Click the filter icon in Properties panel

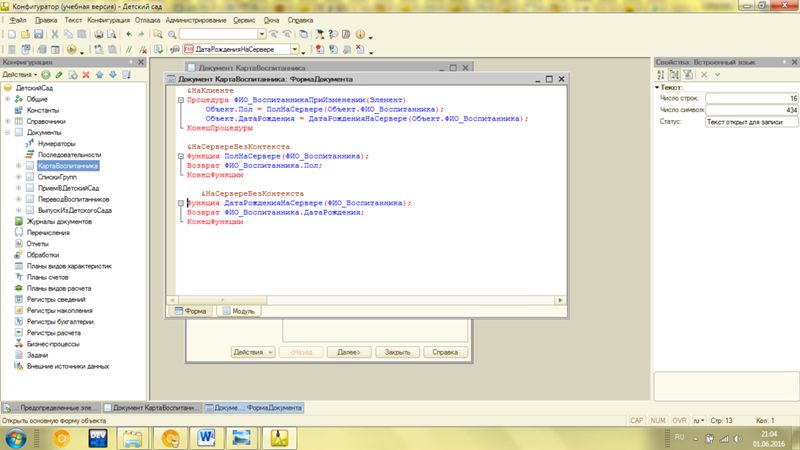(688, 75)
